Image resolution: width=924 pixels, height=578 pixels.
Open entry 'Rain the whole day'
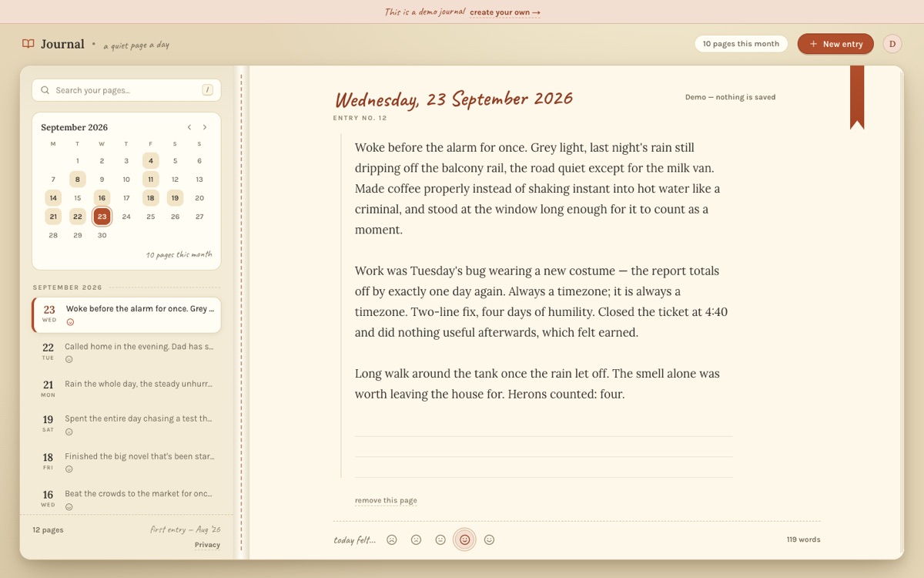click(x=126, y=388)
